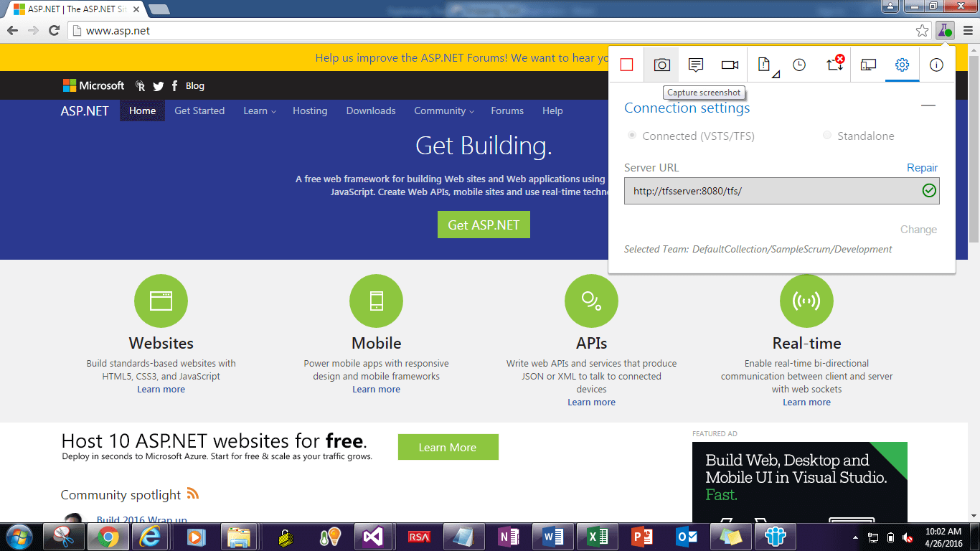Image resolution: width=980 pixels, height=551 pixels.
Task: Open the gear settings tab in extension
Action: (x=903, y=65)
